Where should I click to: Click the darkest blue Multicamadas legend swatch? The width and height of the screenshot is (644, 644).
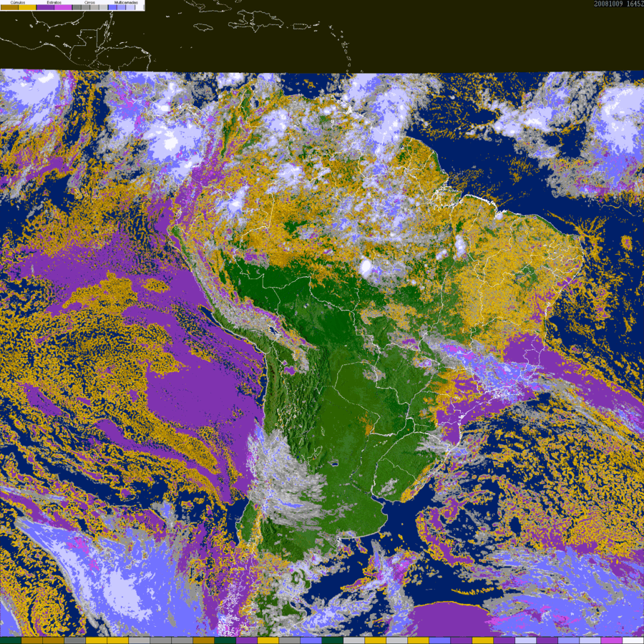(x=112, y=7)
